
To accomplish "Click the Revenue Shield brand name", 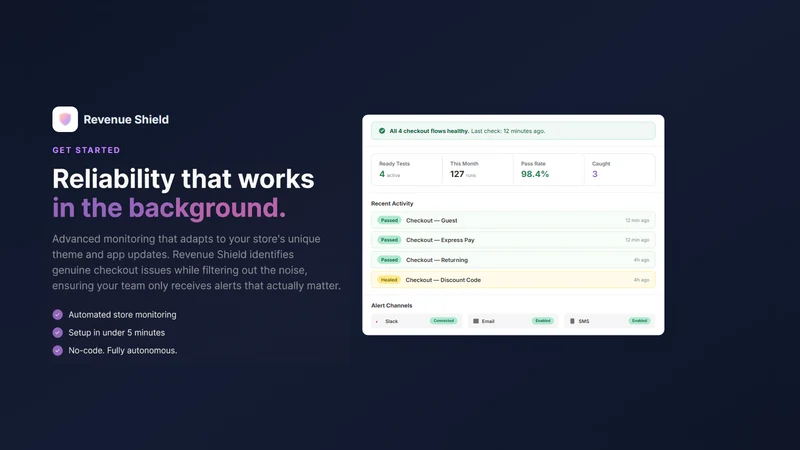I will coord(126,119).
